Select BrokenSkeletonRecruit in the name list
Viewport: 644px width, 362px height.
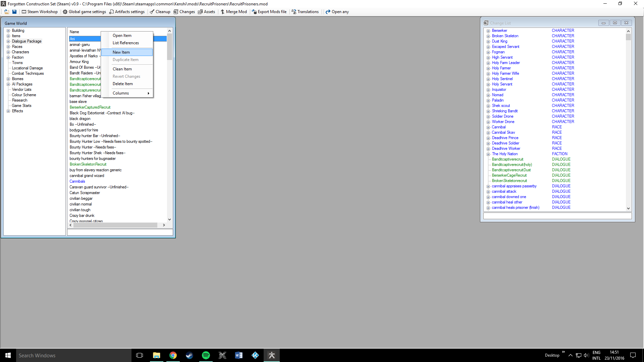click(x=88, y=164)
